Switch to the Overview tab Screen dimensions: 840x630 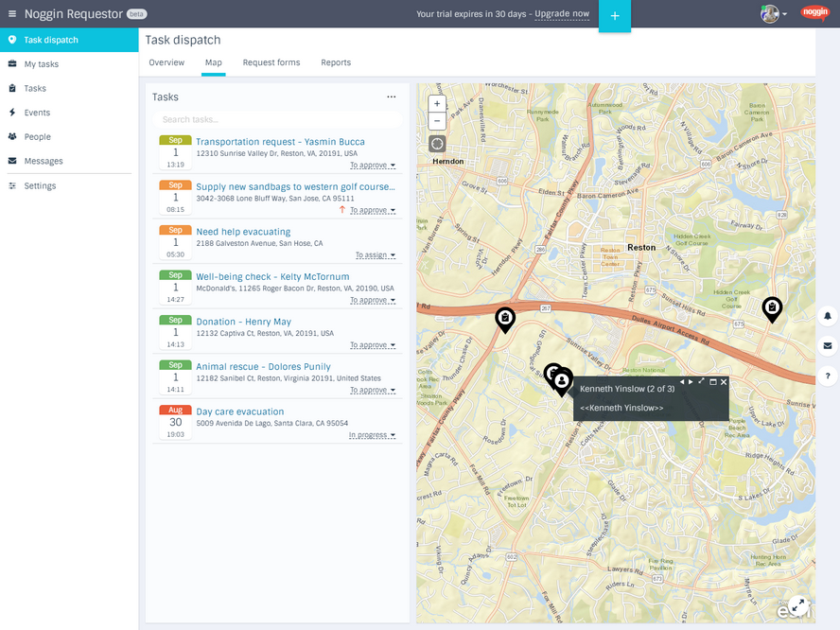pyautogui.click(x=166, y=62)
